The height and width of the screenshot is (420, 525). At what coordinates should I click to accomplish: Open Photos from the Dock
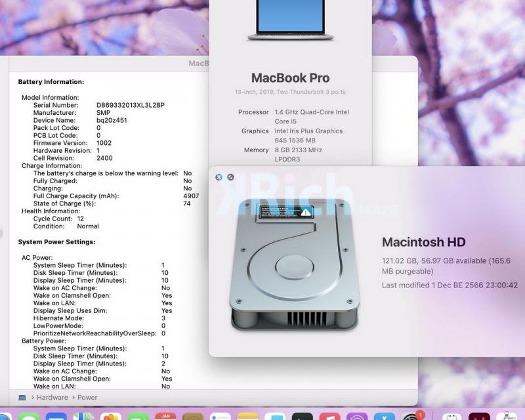point(111,416)
